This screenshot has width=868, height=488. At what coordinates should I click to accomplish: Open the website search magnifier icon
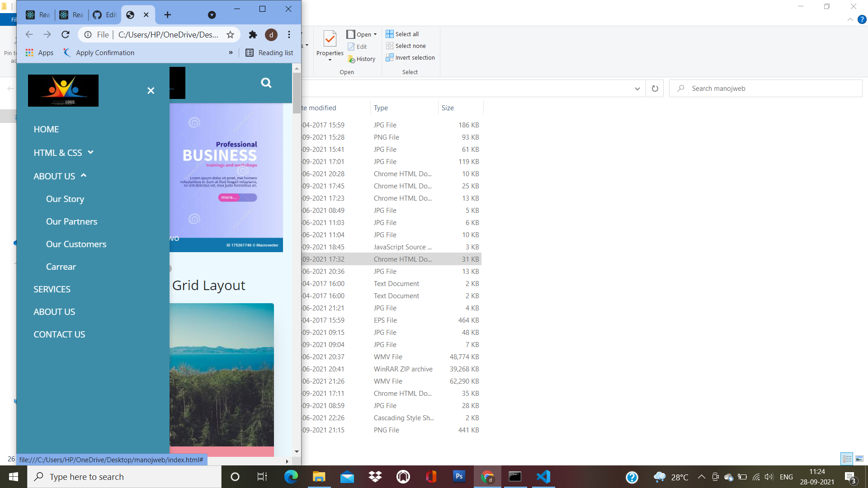point(266,83)
